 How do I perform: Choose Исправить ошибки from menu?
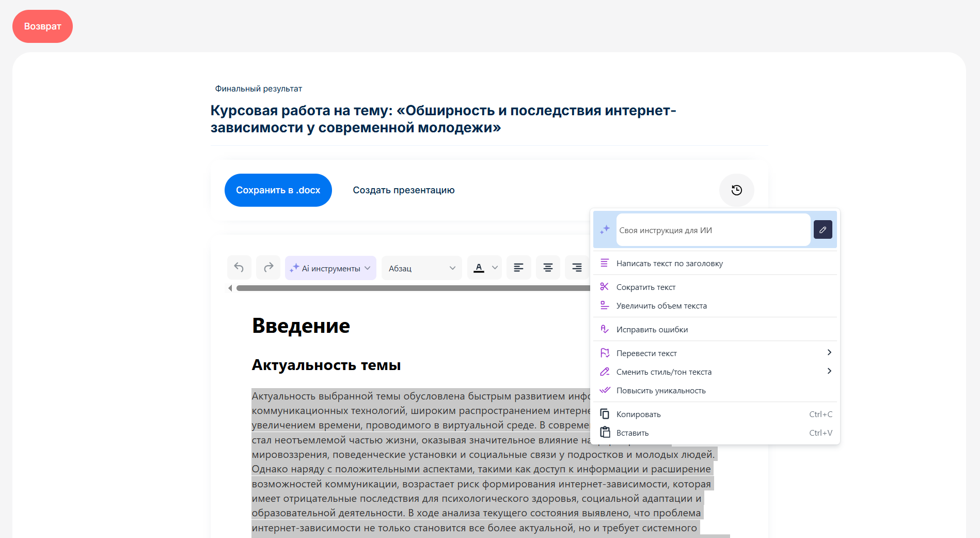[x=652, y=330]
